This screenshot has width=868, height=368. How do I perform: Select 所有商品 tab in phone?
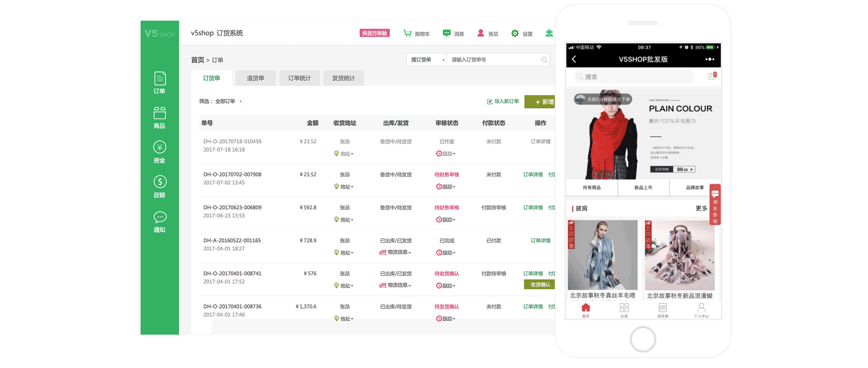click(x=592, y=188)
